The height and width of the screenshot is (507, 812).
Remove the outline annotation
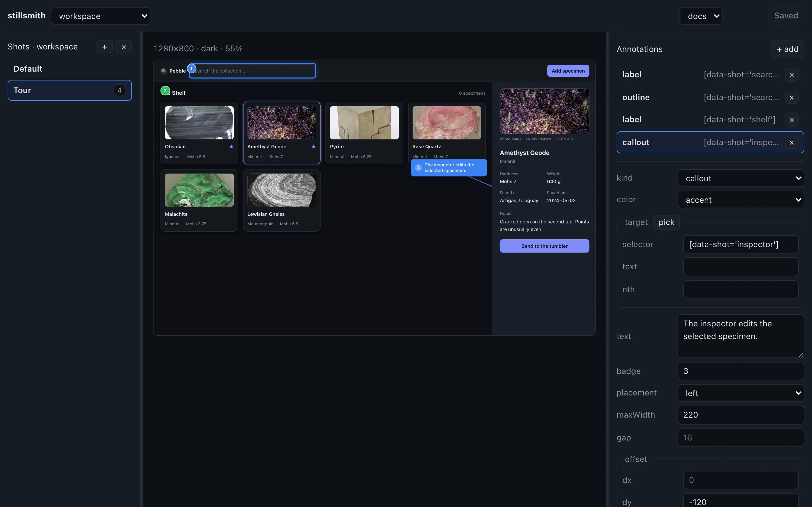tap(791, 98)
